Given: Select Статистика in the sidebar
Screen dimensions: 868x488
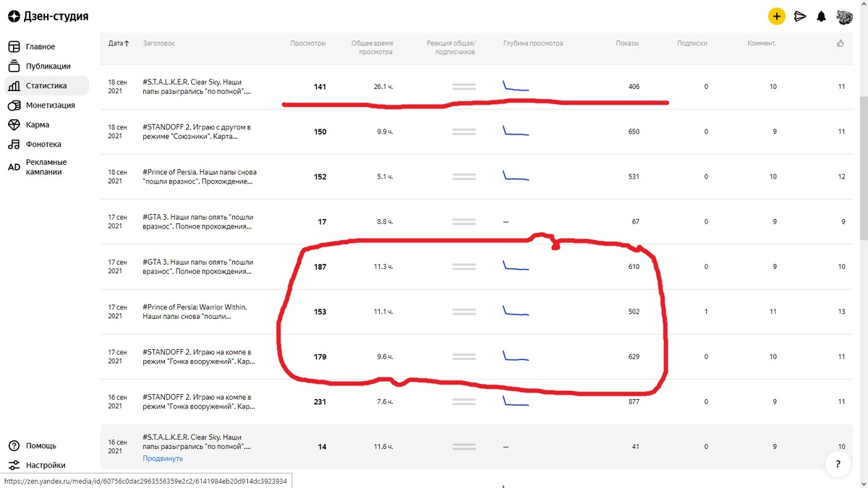Looking at the screenshot, I should tap(46, 86).
